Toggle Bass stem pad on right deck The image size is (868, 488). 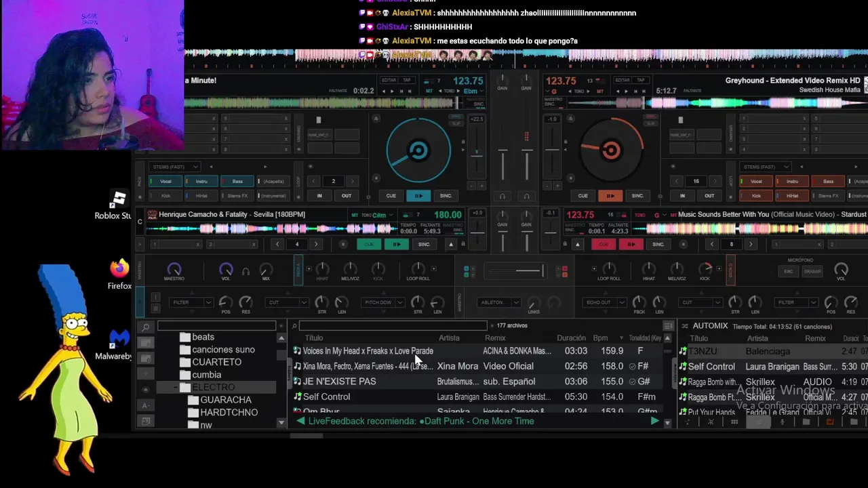(x=828, y=182)
